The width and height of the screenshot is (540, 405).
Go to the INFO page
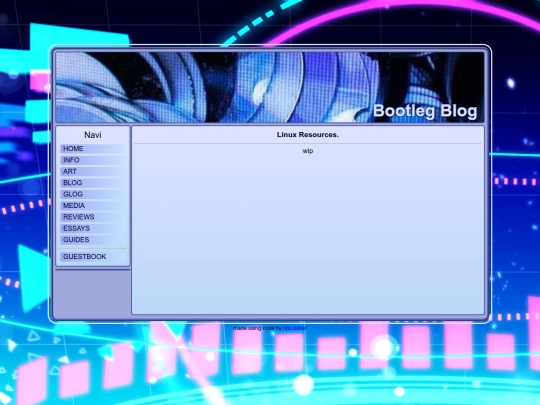click(x=93, y=160)
